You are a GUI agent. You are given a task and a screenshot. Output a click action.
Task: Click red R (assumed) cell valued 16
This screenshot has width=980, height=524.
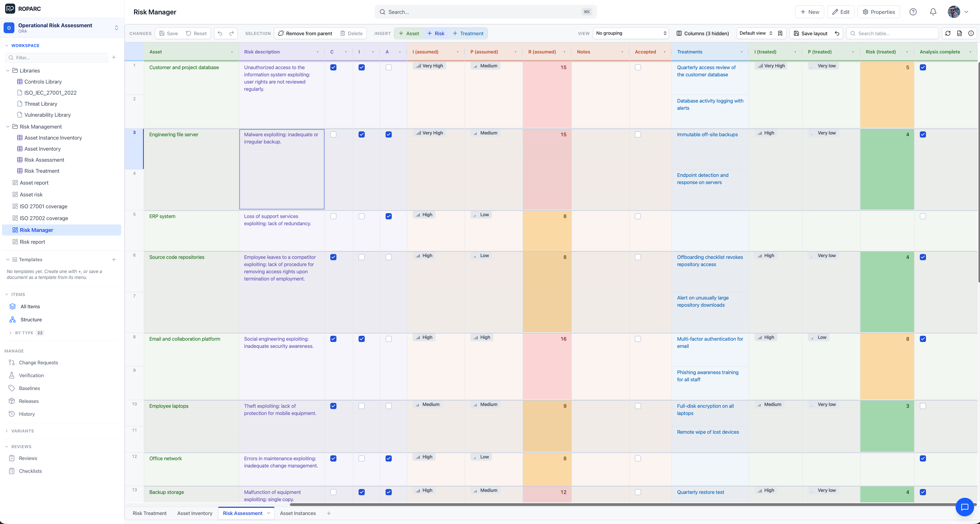(x=547, y=367)
